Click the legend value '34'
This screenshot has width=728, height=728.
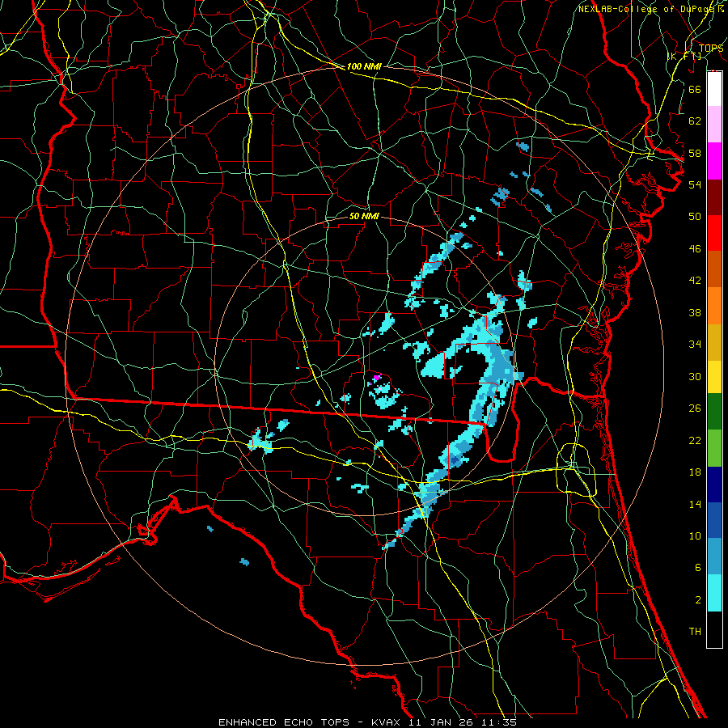click(695, 345)
